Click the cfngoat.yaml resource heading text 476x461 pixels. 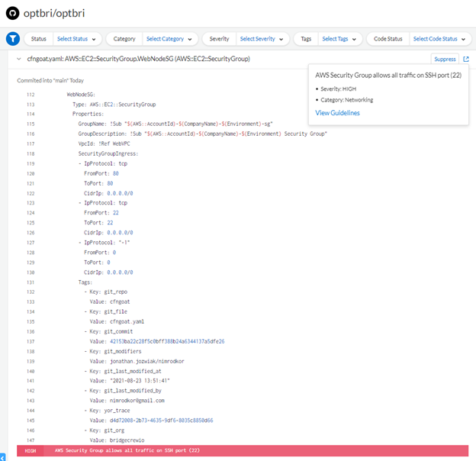[138, 59]
